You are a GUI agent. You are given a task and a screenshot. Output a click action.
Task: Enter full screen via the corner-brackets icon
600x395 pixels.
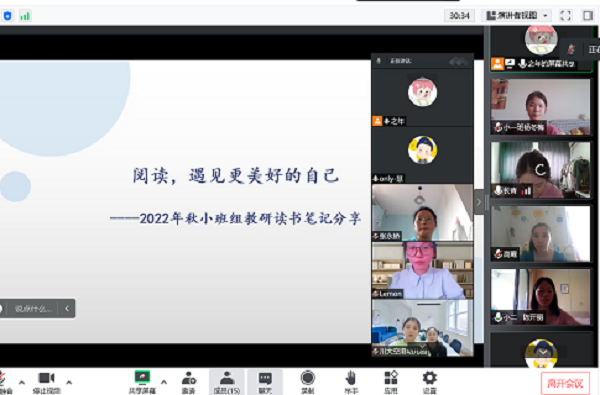pos(565,16)
